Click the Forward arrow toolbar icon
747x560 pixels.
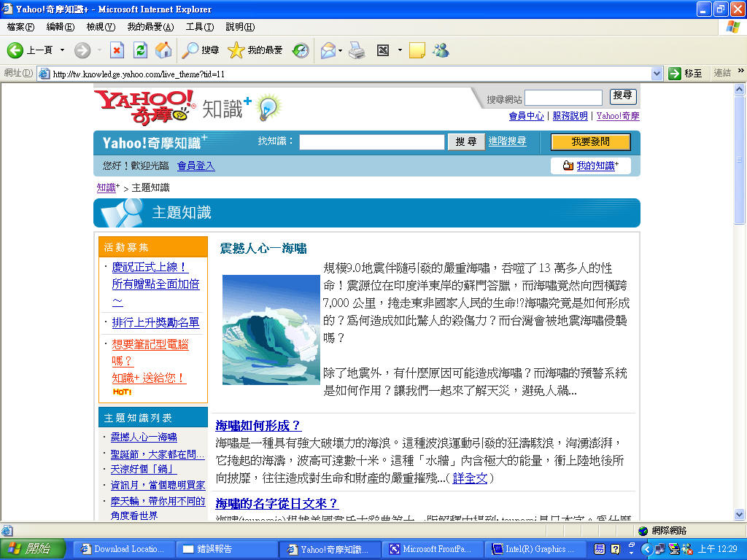(82, 50)
